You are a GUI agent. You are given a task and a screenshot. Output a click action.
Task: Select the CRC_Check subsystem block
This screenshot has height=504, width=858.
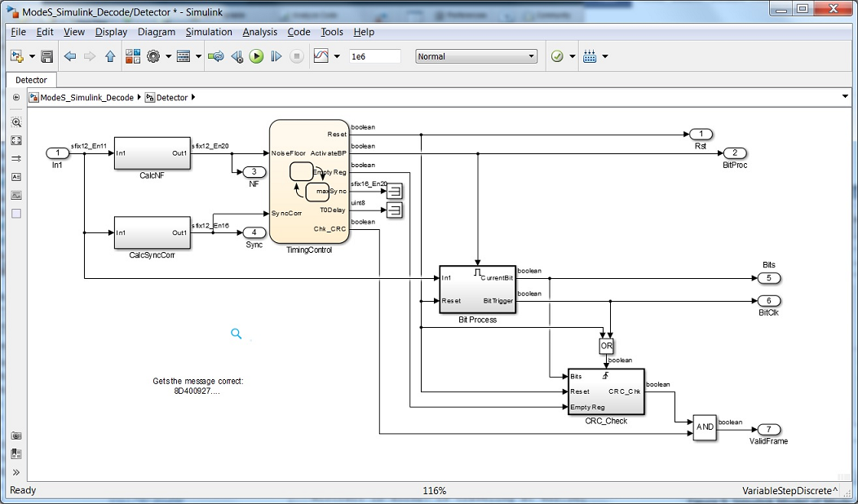click(x=606, y=391)
